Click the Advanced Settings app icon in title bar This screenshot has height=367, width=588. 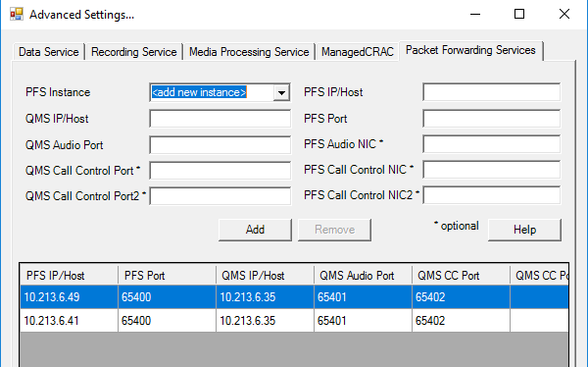coord(16,15)
